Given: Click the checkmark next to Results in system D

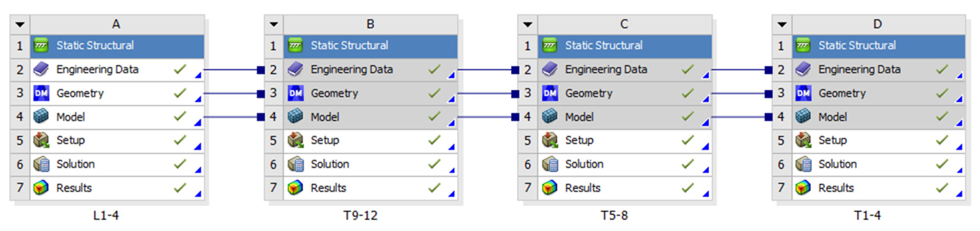Looking at the screenshot, I should pyautogui.click(x=942, y=188).
